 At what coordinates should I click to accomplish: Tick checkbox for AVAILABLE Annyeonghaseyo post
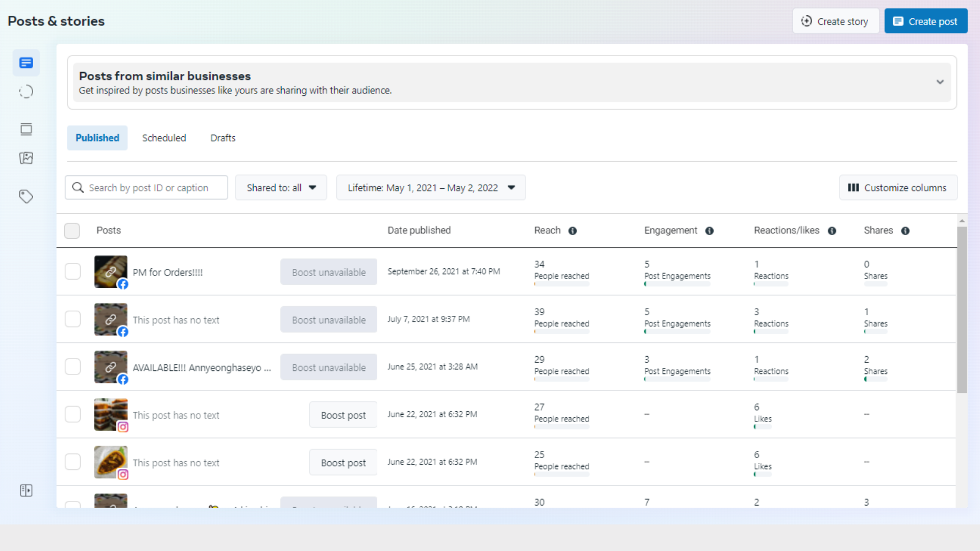pos(72,367)
